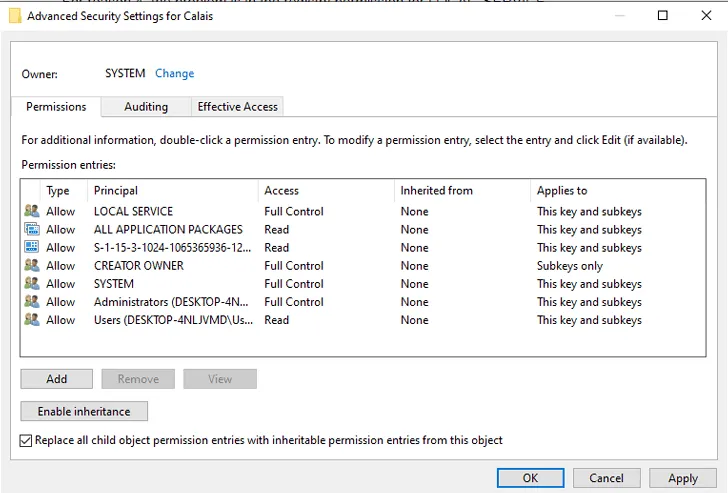
Task: Maximize the Advanced Security Settings window
Action: 663,15
